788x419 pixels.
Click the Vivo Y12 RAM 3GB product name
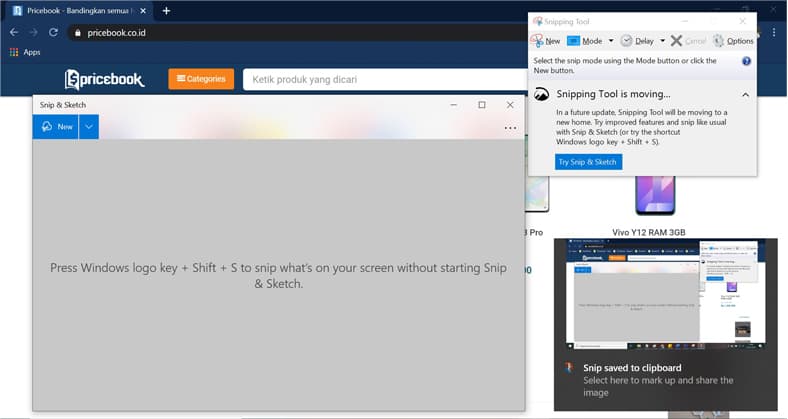click(x=648, y=232)
